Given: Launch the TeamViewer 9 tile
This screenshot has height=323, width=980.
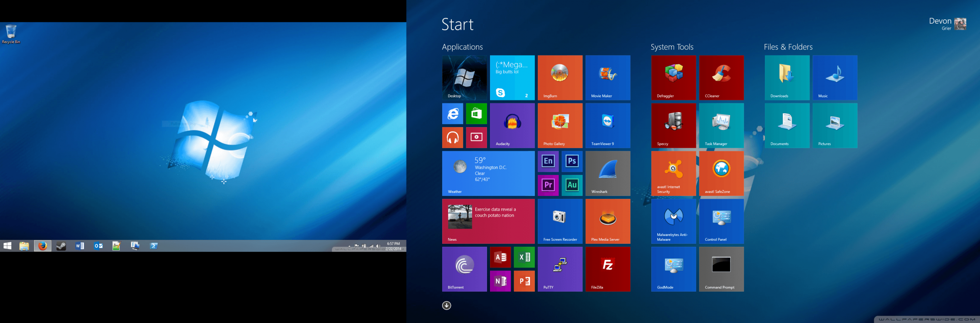Looking at the screenshot, I should pyautogui.click(x=608, y=126).
